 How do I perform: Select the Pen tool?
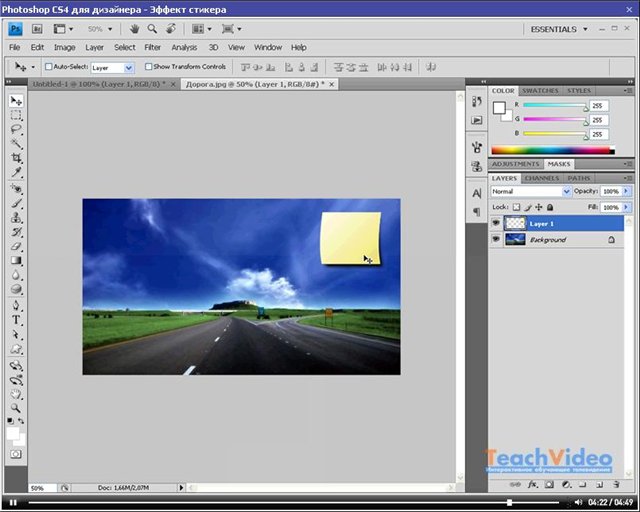point(16,305)
